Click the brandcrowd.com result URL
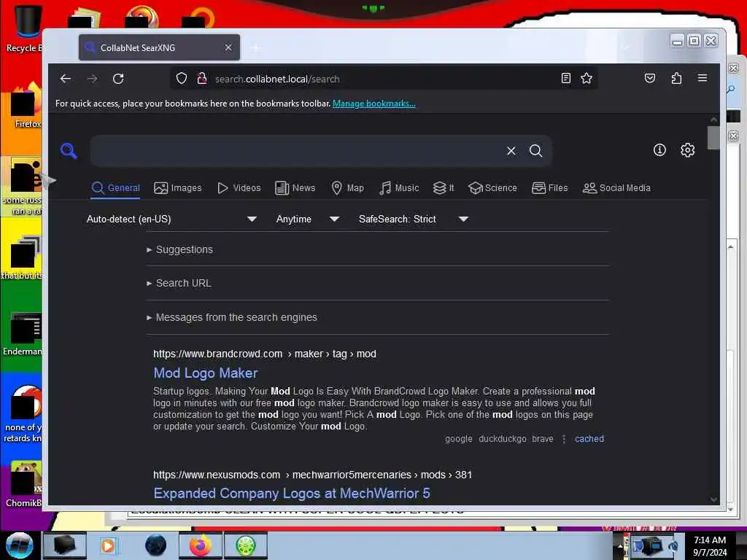The width and height of the screenshot is (747, 560). [264, 354]
